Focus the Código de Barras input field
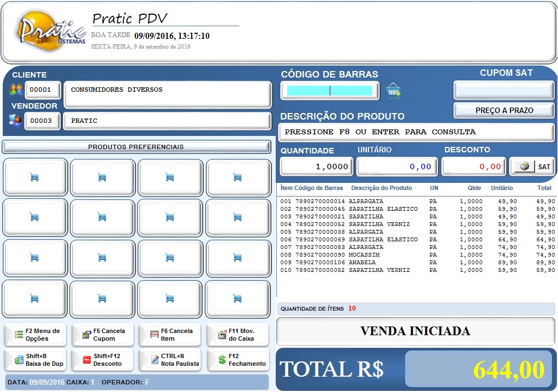Viewport: 558px width, 392px height. pos(330,91)
